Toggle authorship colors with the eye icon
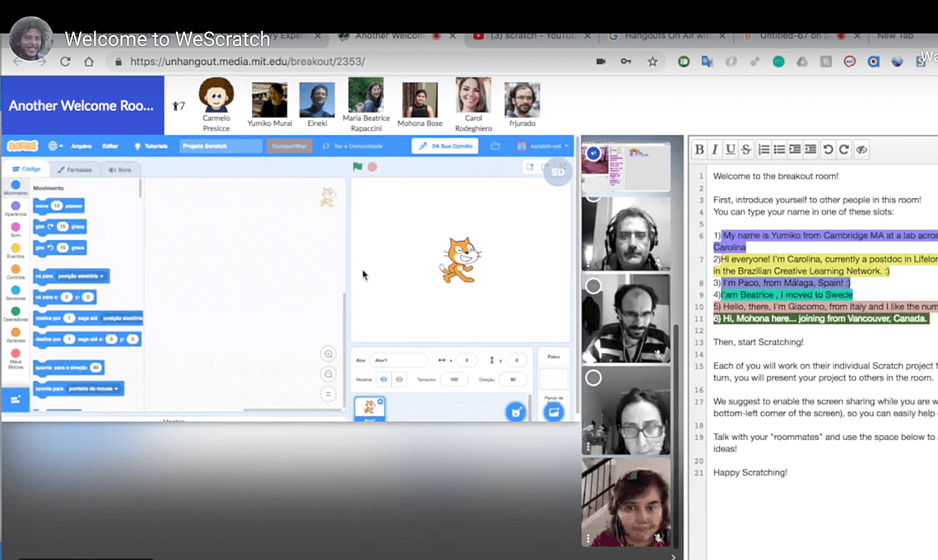The width and height of the screenshot is (938, 560). [x=861, y=149]
